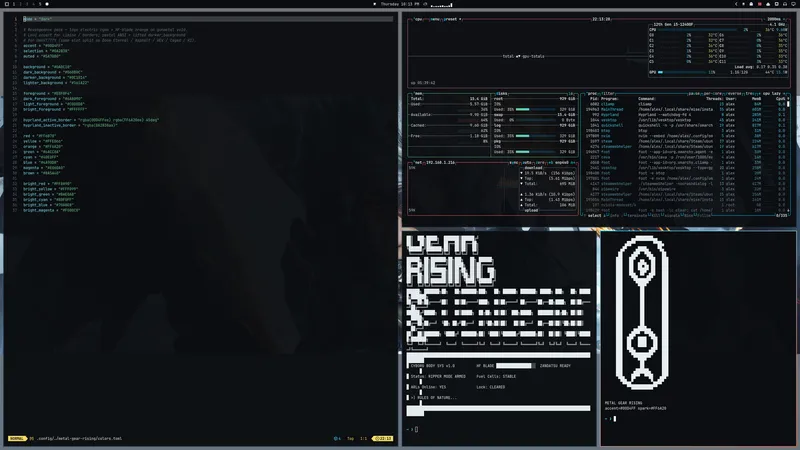Click the proc select option
This screenshot has width=800, height=450.
click(594, 216)
